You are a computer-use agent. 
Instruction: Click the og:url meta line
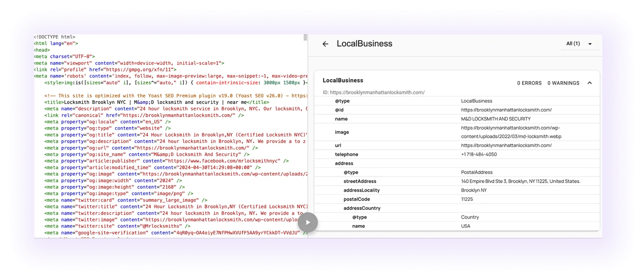click(151, 148)
